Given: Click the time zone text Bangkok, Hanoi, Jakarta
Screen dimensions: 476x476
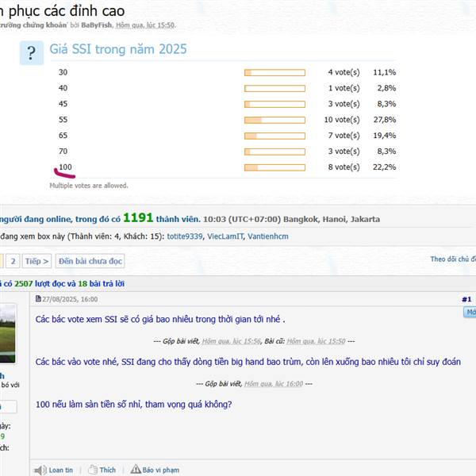Looking at the screenshot, I should (332, 219).
